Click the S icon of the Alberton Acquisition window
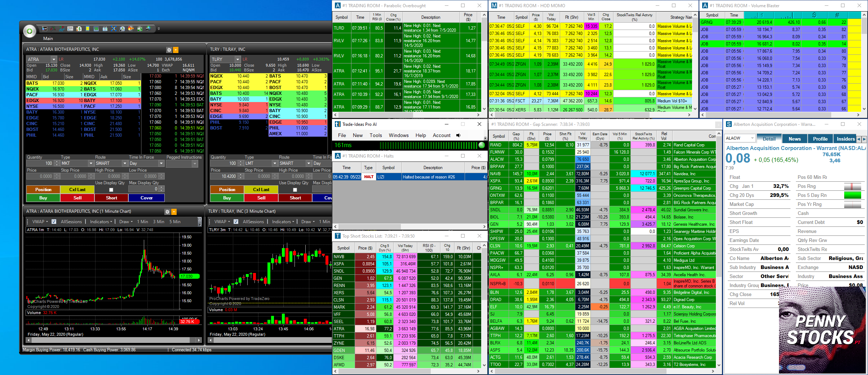Viewport: 868px width, 375px height. point(728,124)
